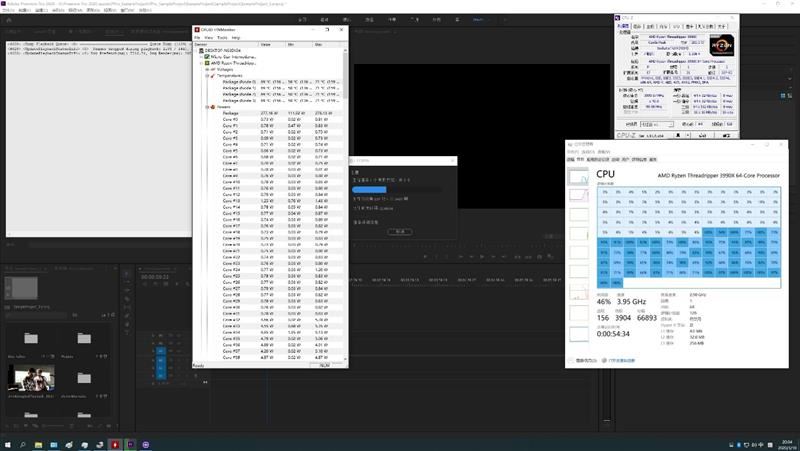Switch to the first CPU-Z tab (Processor)
The width and height of the screenshot is (800, 451).
coord(623,26)
